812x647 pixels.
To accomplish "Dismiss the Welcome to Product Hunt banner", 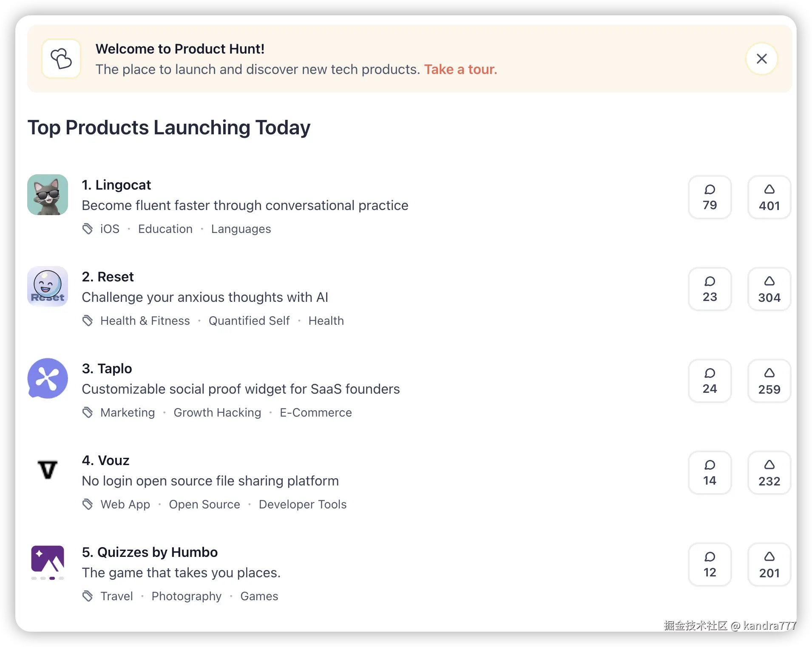I will coord(761,59).
